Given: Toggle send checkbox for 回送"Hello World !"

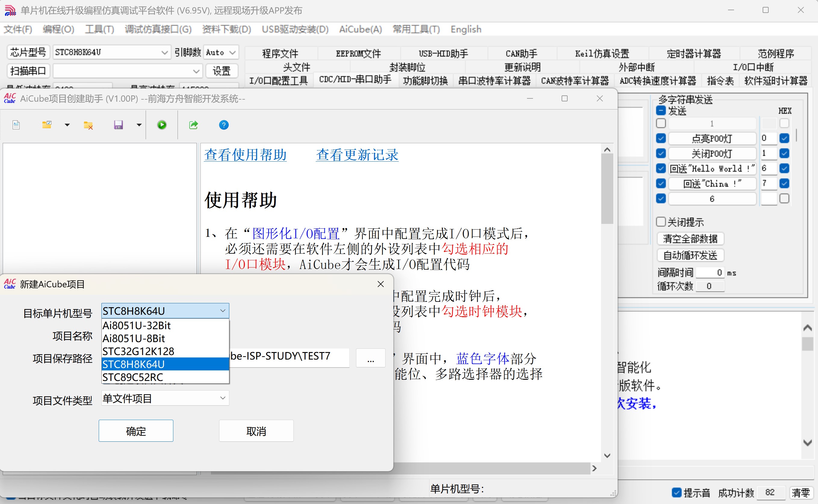Looking at the screenshot, I should coord(661,168).
